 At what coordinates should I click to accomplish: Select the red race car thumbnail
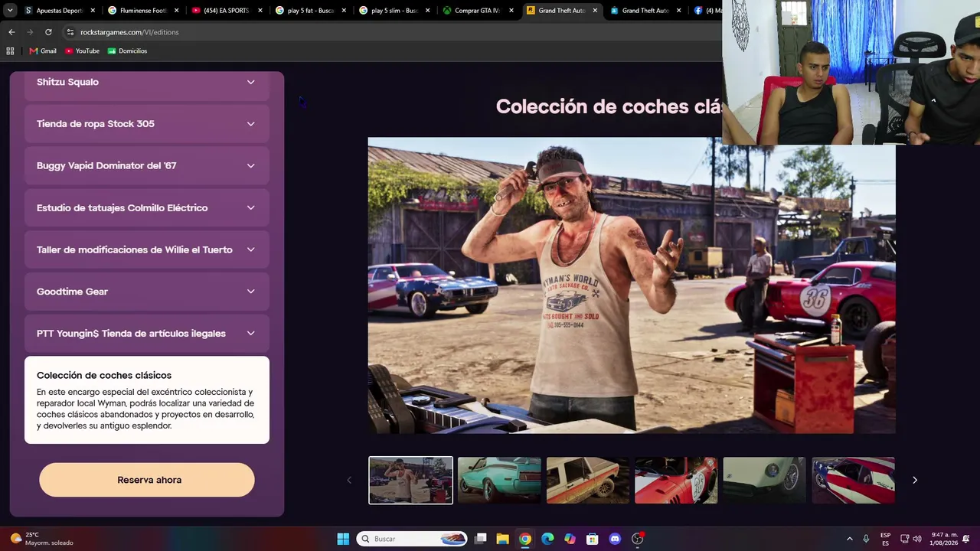point(676,481)
